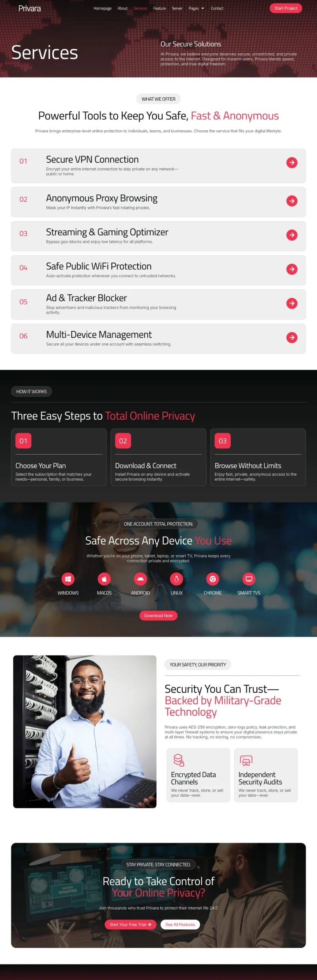Select the Smart TVs screen icon
The width and height of the screenshot is (317, 980).
point(249,579)
